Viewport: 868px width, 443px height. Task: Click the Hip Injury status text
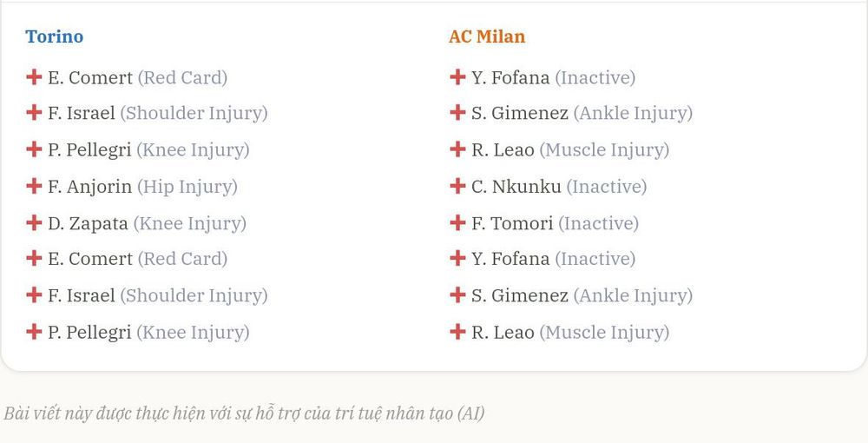[x=187, y=187]
